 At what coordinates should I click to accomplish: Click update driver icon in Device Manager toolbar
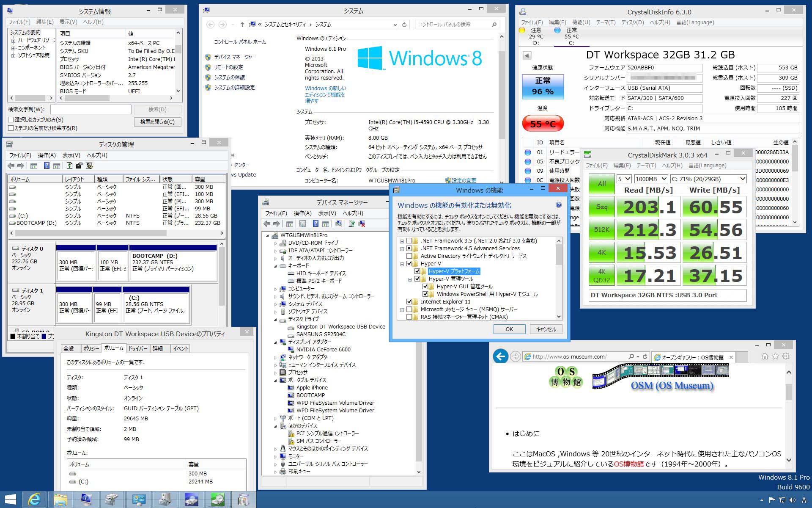[x=351, y=224]
